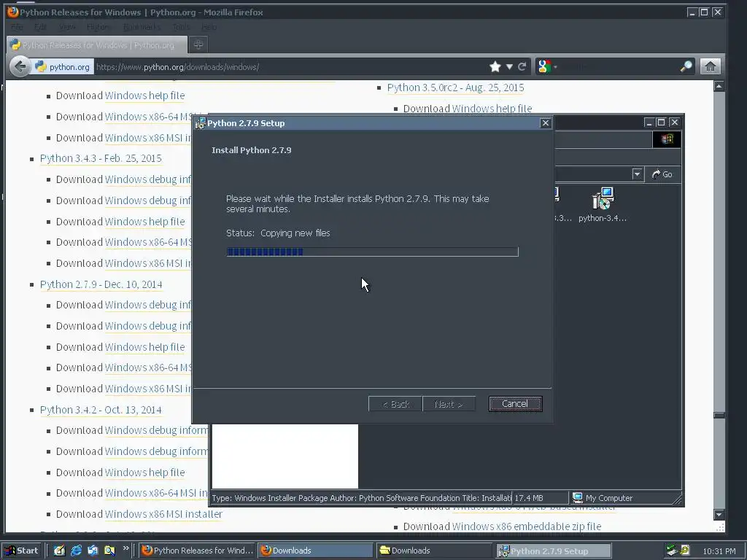Click the Windows x86 embeddable zip file link

(527, 526)
